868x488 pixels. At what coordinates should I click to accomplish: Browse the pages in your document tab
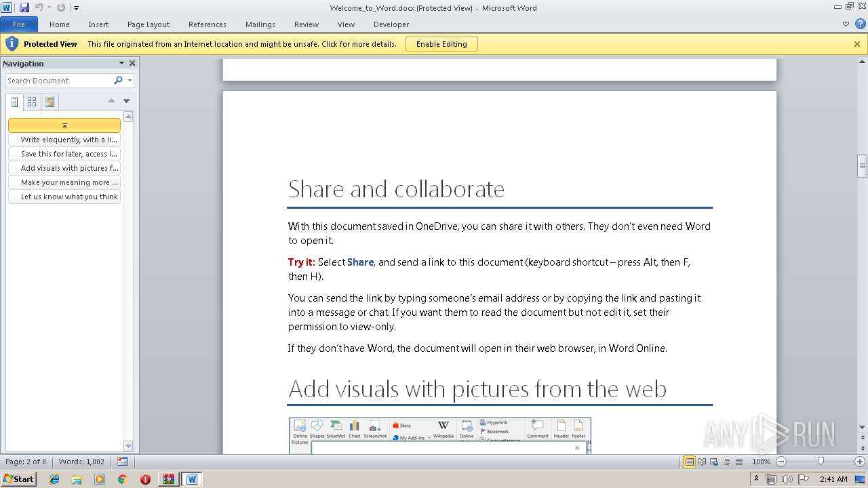(32, 102)
